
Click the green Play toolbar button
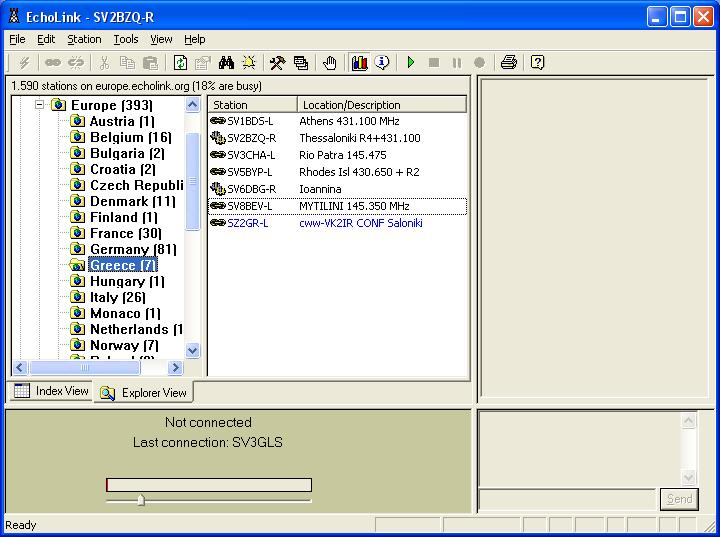pyautogui.click(x=411, y=62)
